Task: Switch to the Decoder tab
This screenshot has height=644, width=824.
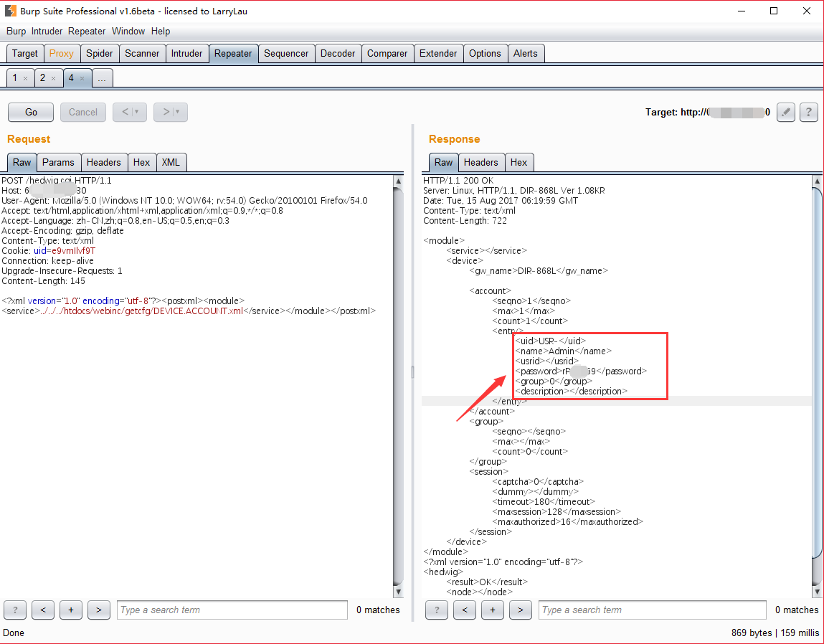Action: 338,54
